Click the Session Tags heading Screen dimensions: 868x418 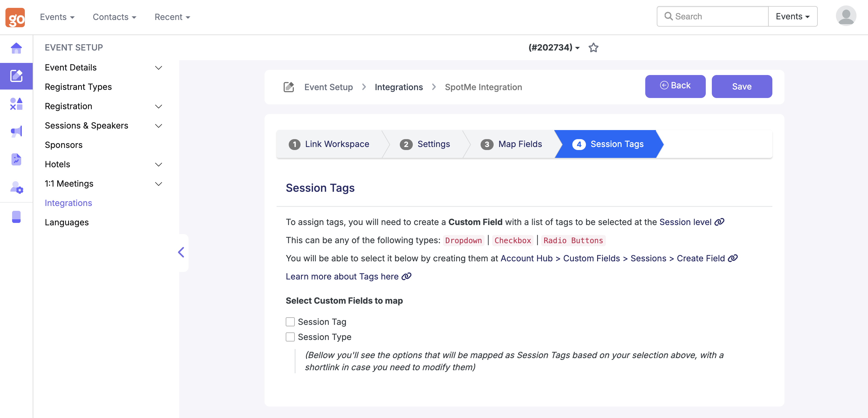coord(320,188)
